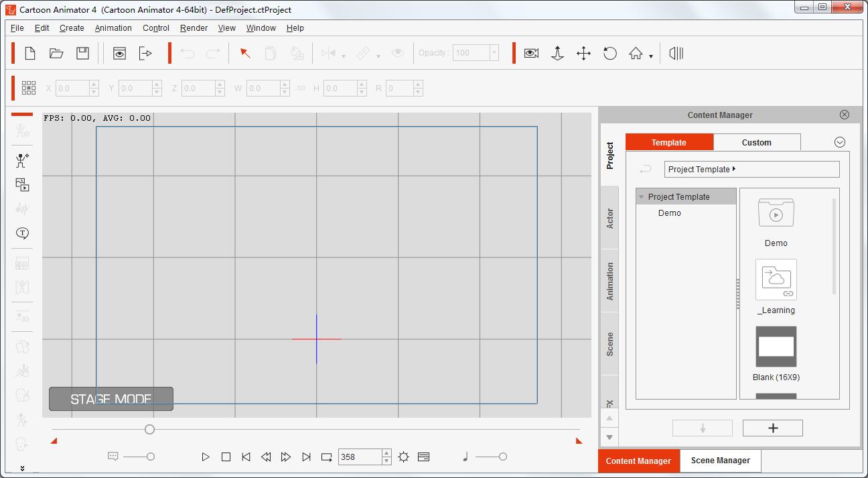Open the Animation vertical tab
This screenshot has width=868, height=478.
609,281
